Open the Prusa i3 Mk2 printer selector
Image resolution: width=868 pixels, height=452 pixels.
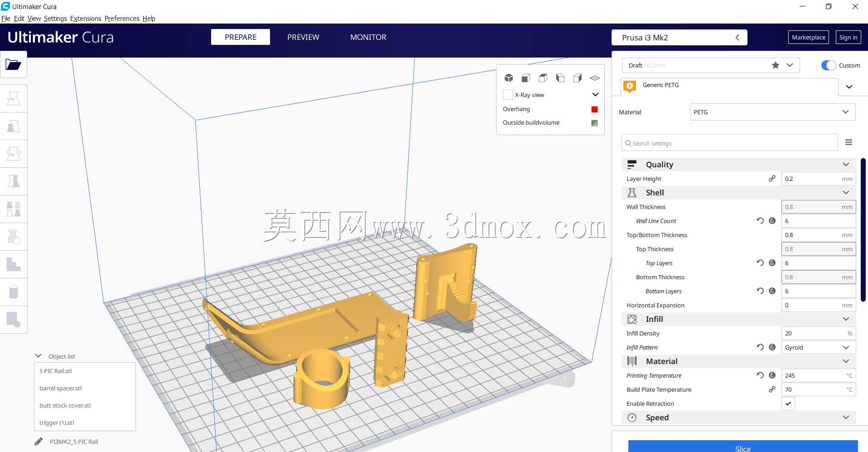click(679, 38)
